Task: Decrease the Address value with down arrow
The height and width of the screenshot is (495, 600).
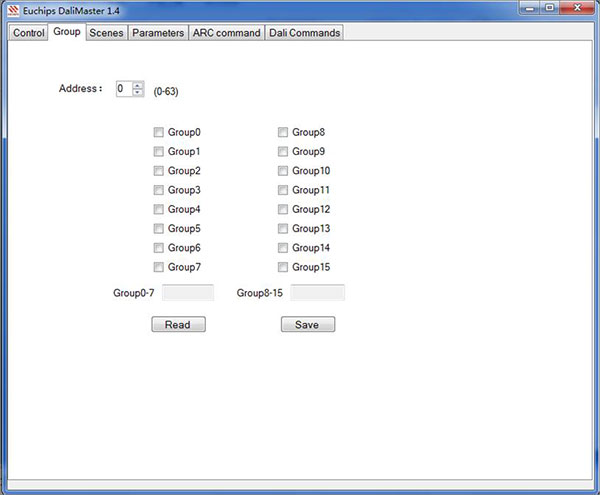Action: point(138,93)
